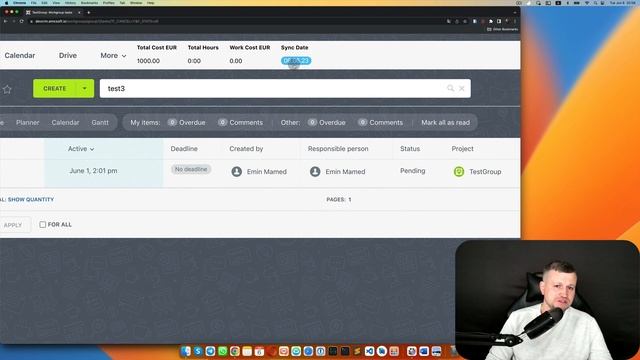
Task: Open WhatsApp from the dock
Action: [x=222, y=351]
